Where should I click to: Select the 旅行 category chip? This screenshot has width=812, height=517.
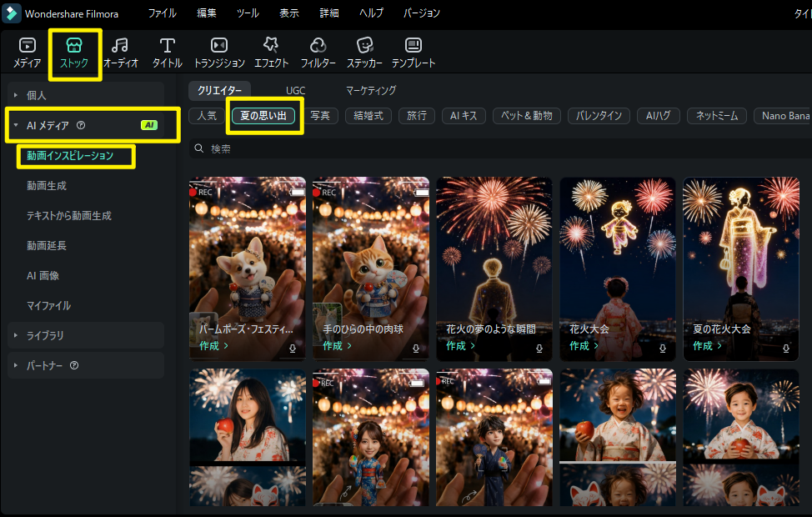(x=416, y=116)
